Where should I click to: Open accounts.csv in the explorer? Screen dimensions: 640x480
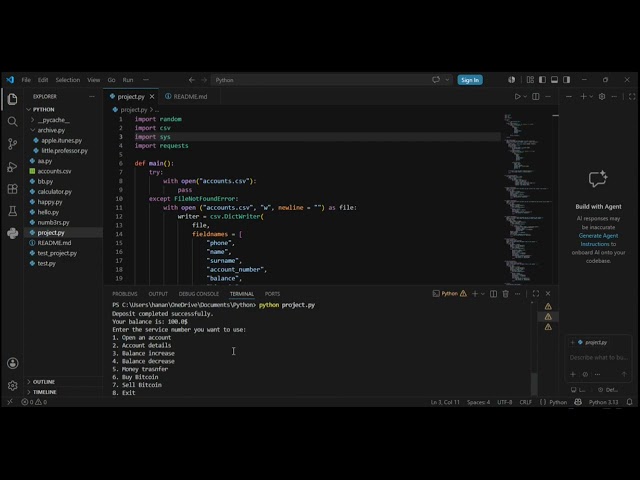(54, 171)
